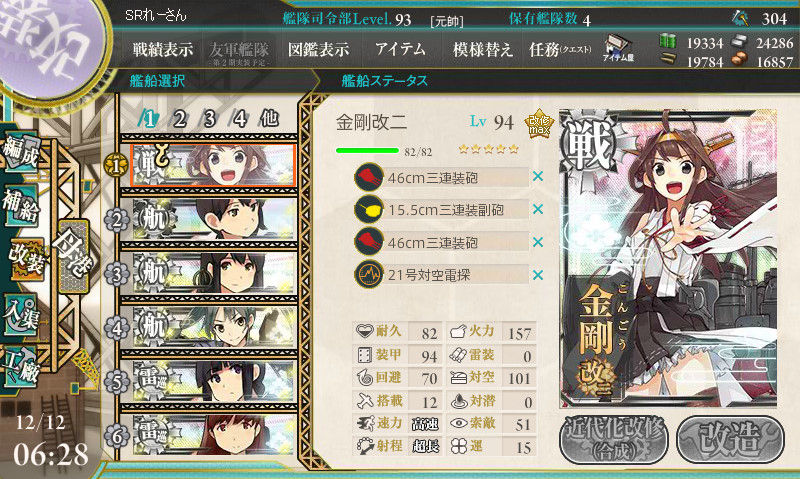Screen dimensions: 800x479
Task: Click the green HP bar showing 82/82
Action: (x=367, y=151)
